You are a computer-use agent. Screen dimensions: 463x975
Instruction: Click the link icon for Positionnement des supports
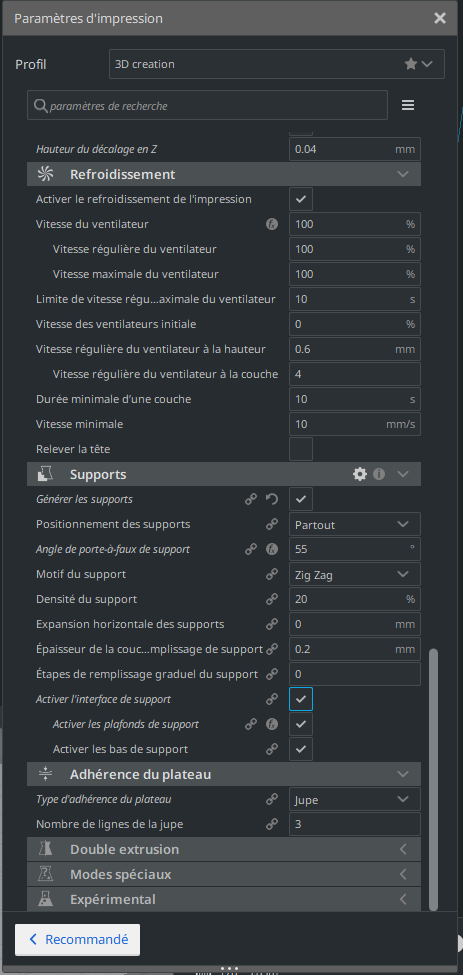[x=272, y=525]
